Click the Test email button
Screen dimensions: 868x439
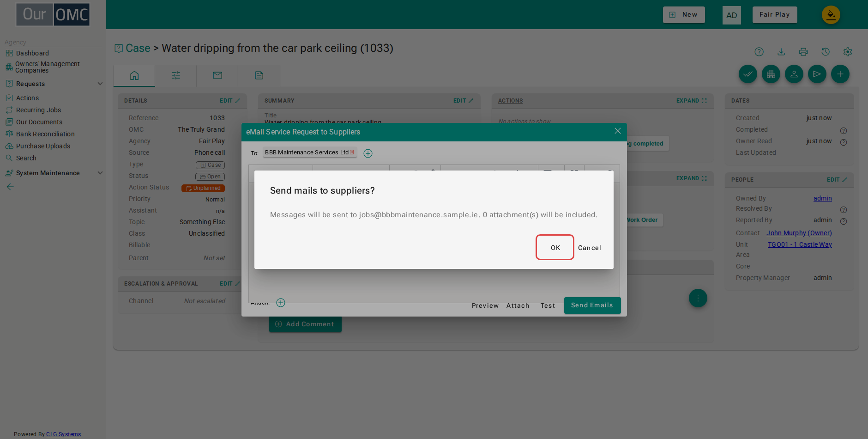[548, 305]
